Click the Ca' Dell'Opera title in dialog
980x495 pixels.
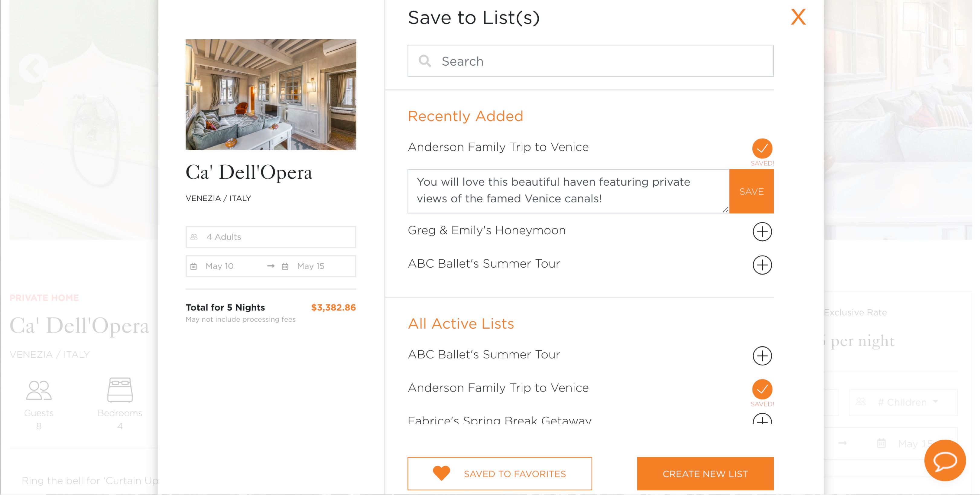249,172
